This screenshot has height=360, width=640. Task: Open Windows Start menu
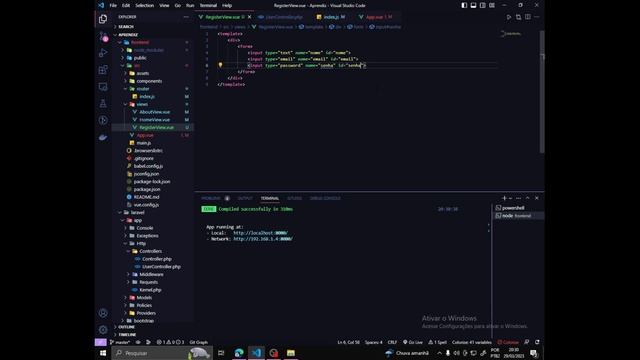pos(103,353)
